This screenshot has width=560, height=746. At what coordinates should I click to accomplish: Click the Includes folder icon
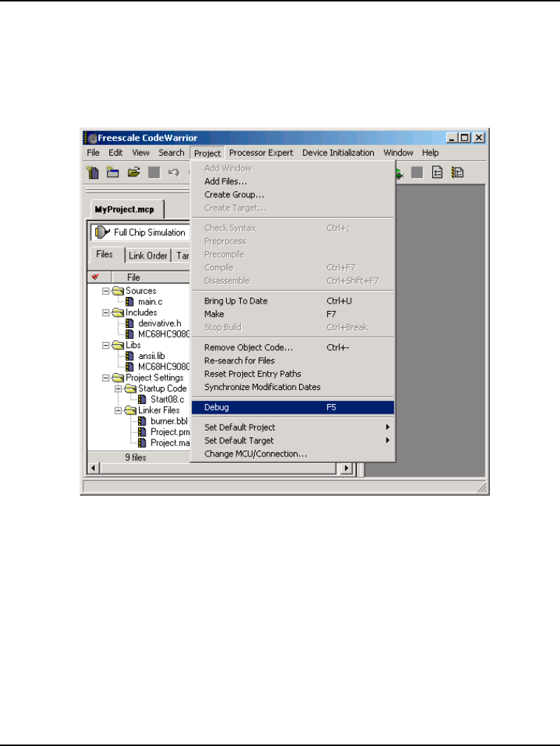coord(118,312)
